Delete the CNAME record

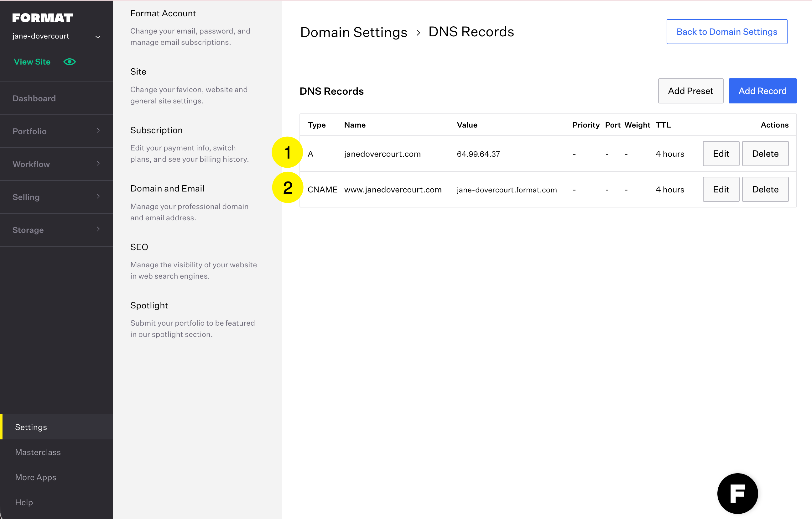(765, 189)
